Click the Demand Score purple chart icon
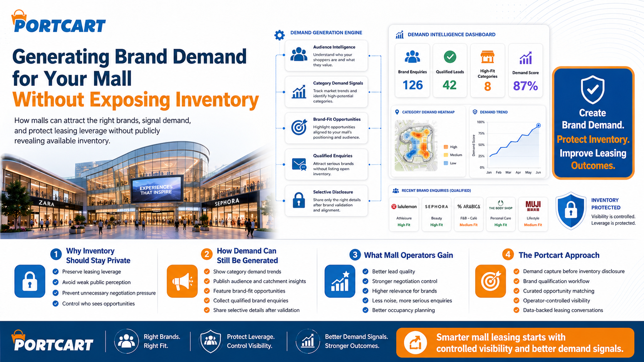This screenshot has width=644, height=362. pyautogui.click(x=525, y=58)
